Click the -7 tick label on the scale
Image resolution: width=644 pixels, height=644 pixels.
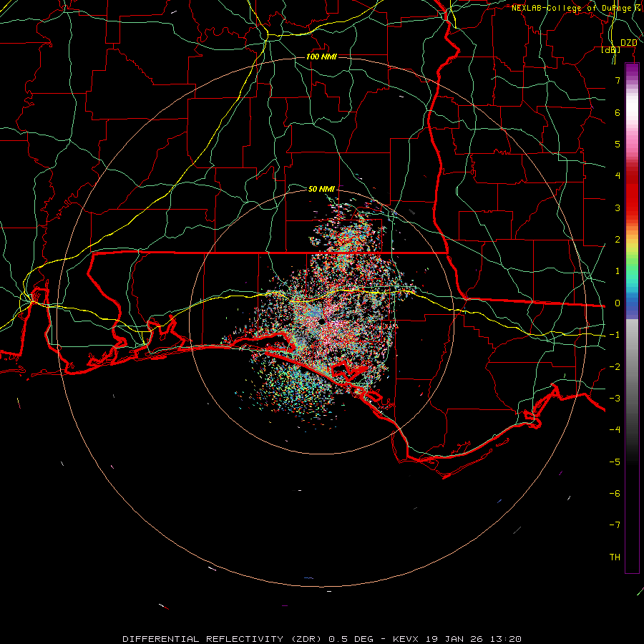tap(615, 525)
